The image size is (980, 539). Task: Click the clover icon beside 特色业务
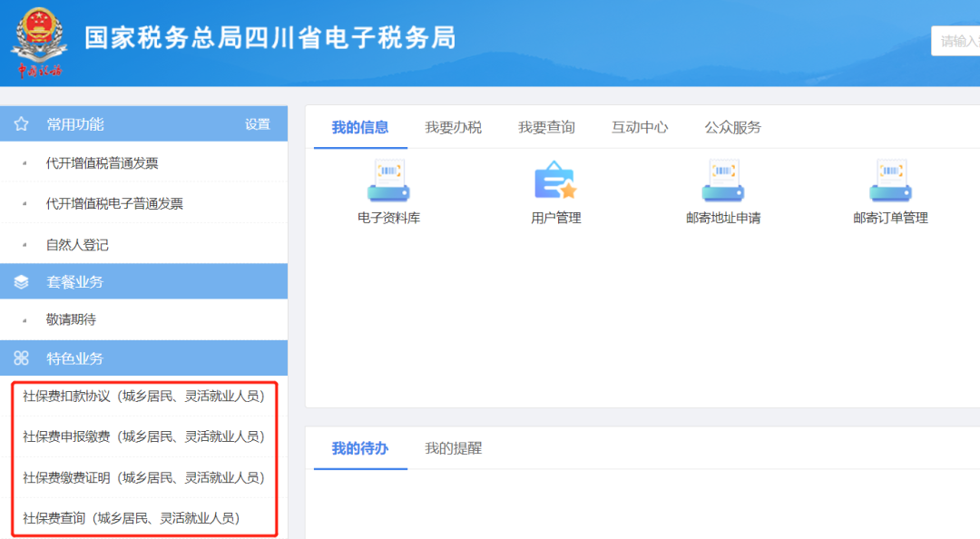click(x=21, y=358)
